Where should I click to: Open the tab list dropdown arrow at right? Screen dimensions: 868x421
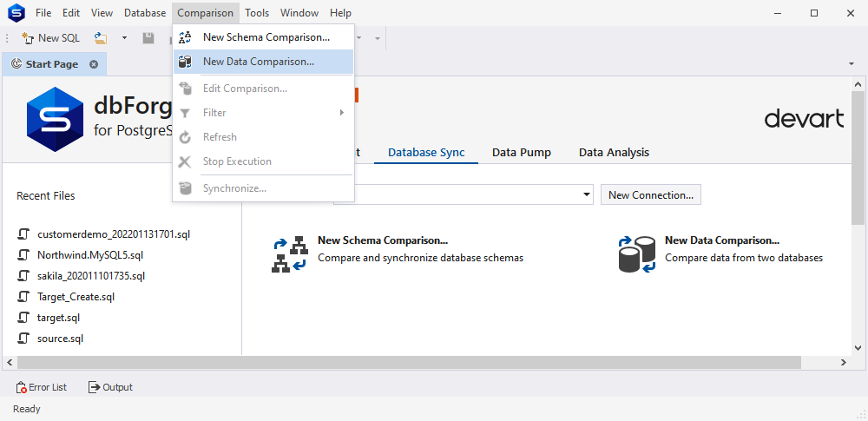coord(852,64)
